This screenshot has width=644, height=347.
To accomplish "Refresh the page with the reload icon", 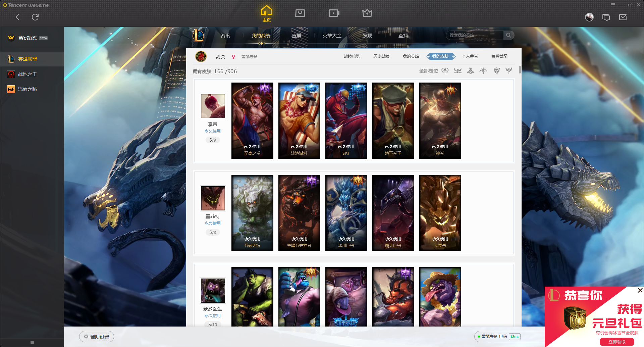I will coord(35,17).
